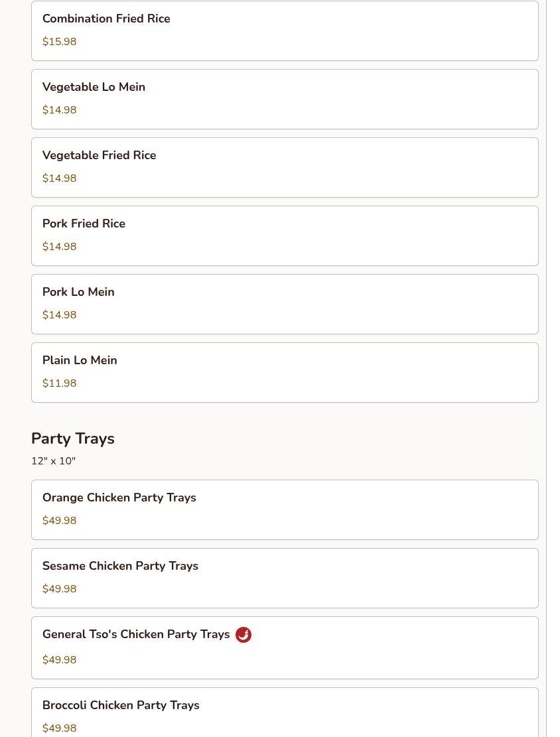Screen dimensions: 560x737
Task: Click the $11.98 Plain Lo Mein price
Action: [x=60, y=383]
